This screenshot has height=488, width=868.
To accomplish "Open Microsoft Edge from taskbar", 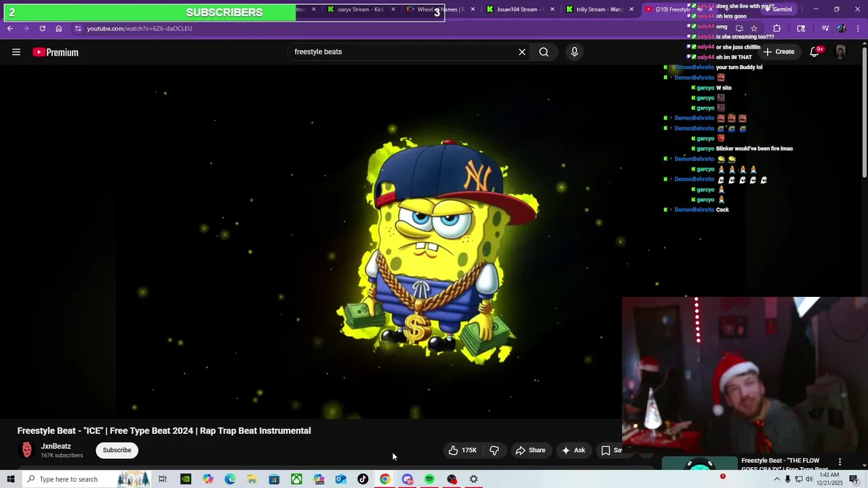I will [x=230, y=479].
